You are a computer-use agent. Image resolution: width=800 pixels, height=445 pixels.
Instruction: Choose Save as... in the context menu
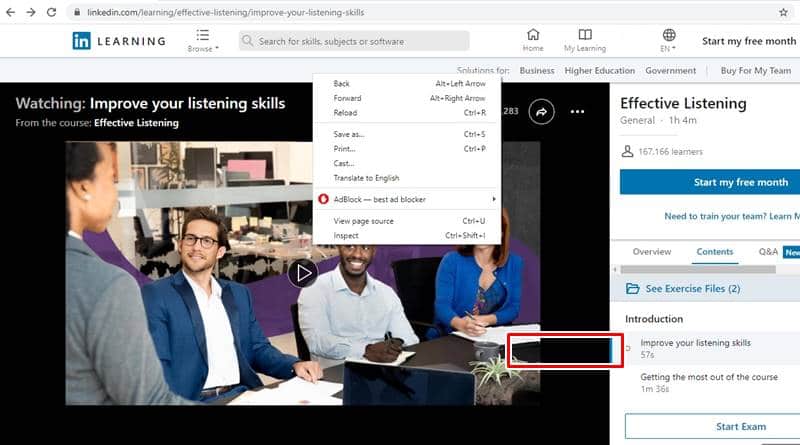pyautogui.click(x=407, y=134)
